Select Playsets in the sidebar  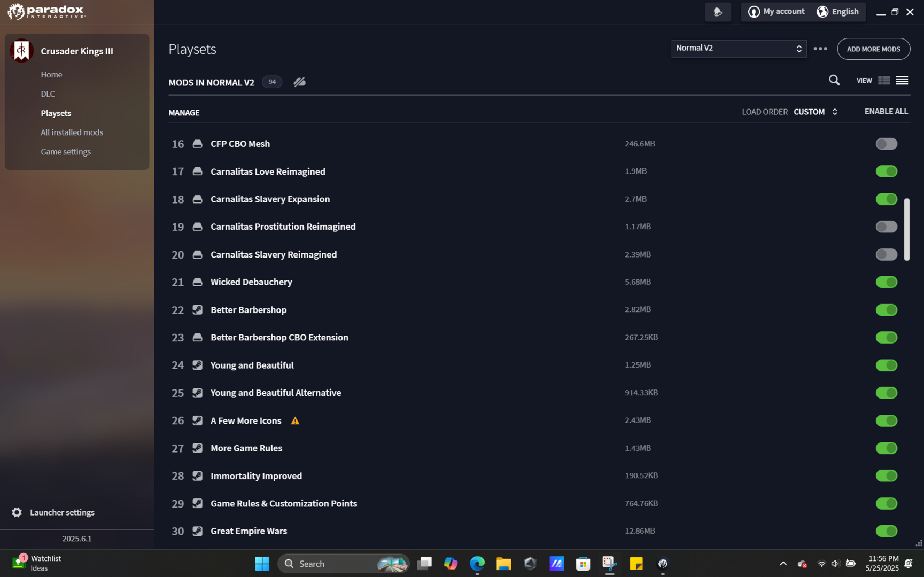[x=56, y=113]
